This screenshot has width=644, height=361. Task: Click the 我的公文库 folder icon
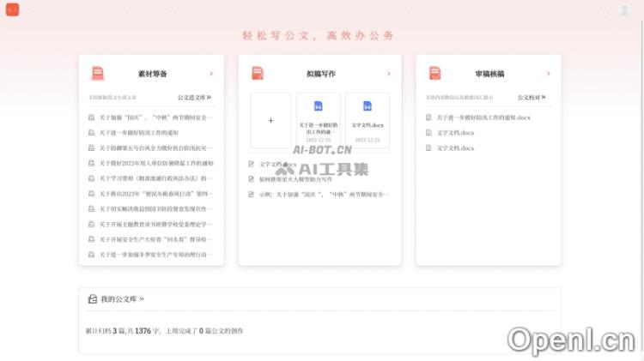click(x=93, y=299)
